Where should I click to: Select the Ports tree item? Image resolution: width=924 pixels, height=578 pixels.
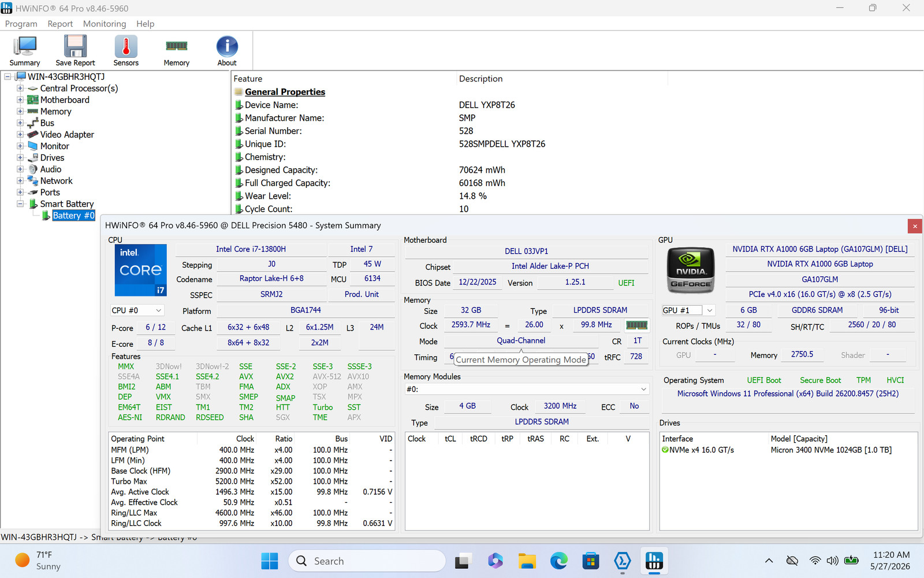pos(50,192)
